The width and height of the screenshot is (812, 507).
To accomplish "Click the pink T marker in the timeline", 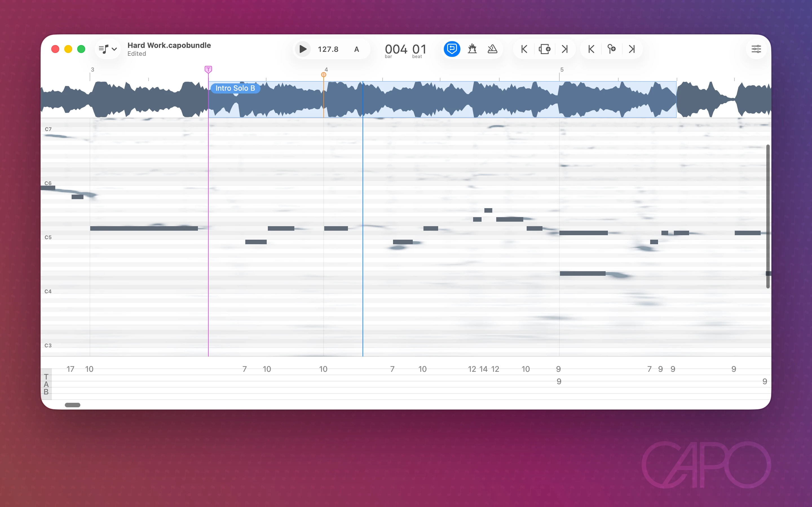I will pos(208,69).
